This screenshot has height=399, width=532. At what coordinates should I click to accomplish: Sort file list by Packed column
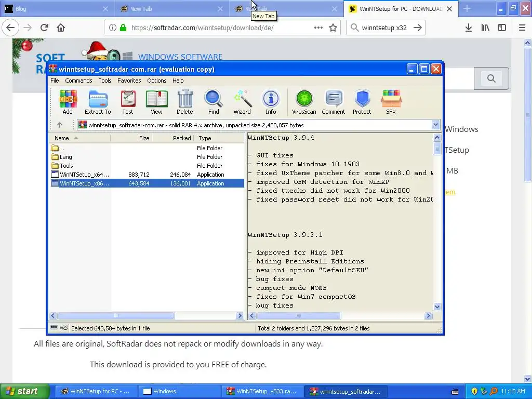[x=173, y=138]
